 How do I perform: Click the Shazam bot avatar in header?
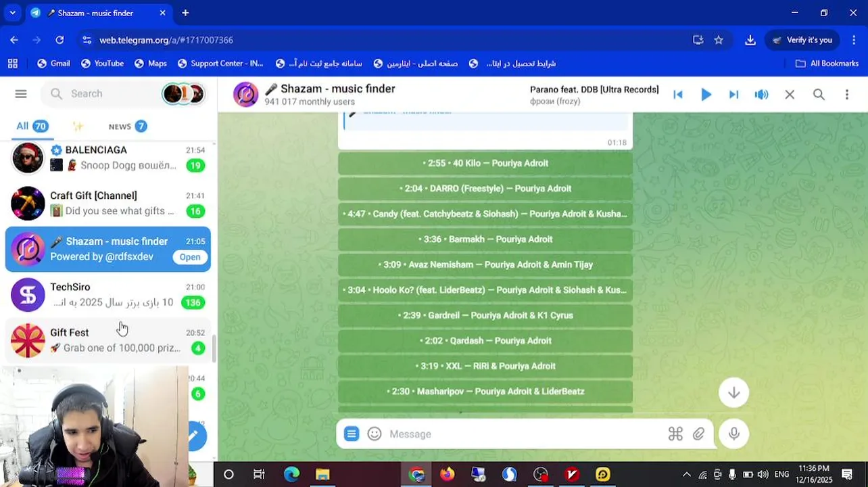click(x=245, y=95)
